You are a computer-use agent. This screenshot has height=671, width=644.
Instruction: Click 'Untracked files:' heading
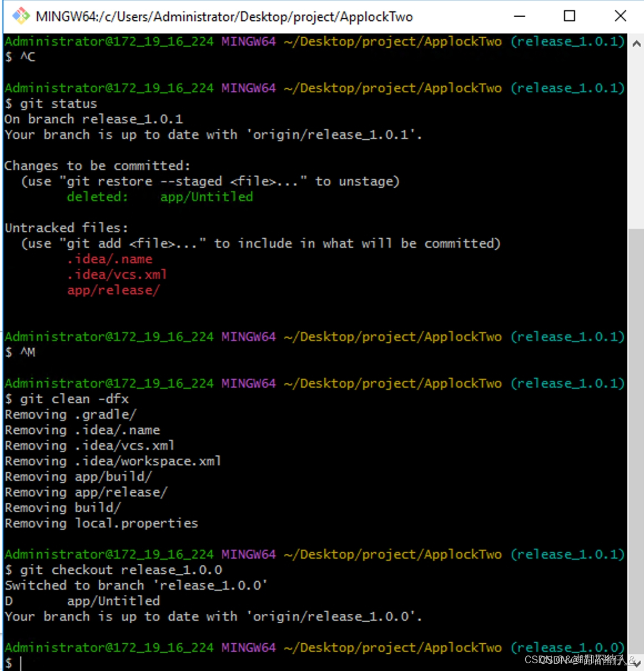point(66,228)
